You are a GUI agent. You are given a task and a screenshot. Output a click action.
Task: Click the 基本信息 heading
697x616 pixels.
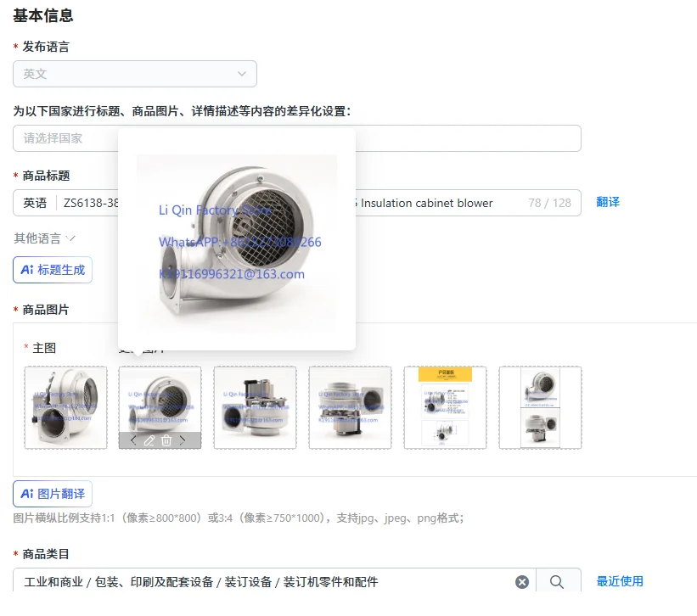point(43,15)
